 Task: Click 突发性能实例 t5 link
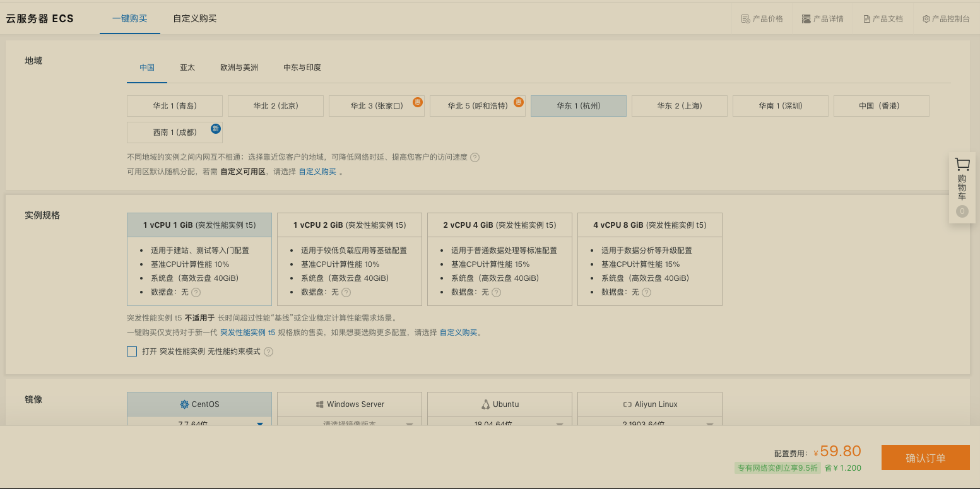pos(247,333)
